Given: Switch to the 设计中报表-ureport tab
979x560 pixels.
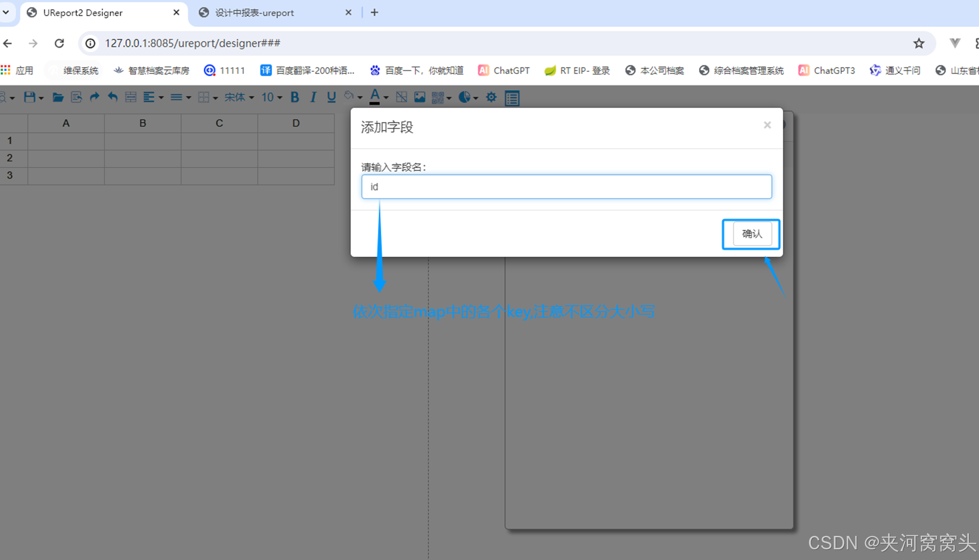Looking at the screenshot, I should [255, 13].
